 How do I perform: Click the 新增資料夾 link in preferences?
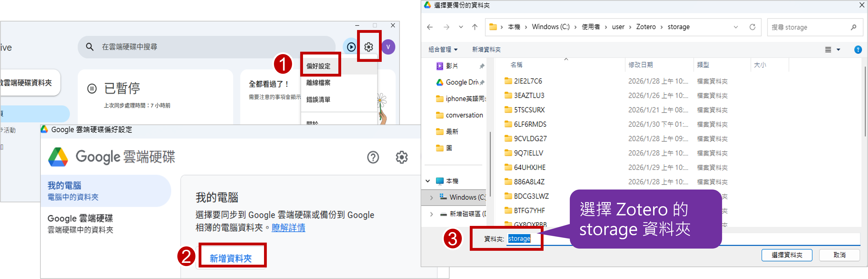230,258
